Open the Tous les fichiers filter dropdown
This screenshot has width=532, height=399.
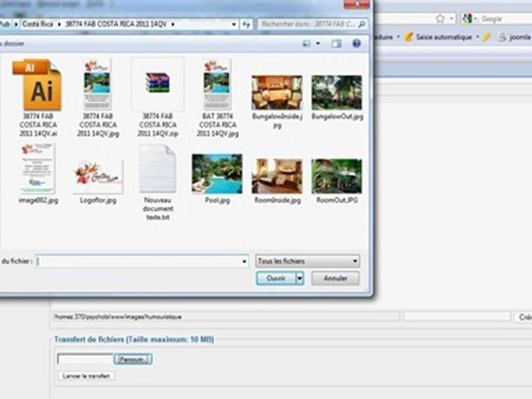[x=308, y=261]
